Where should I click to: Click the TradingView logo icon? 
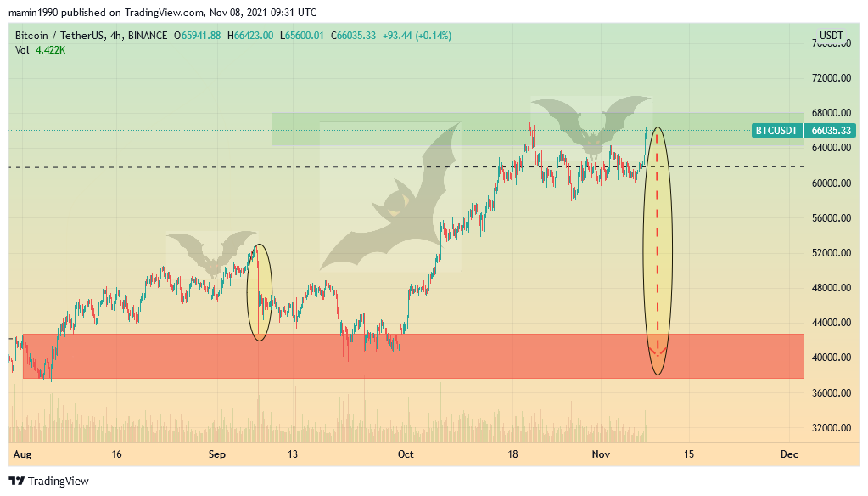coord(17,481)
